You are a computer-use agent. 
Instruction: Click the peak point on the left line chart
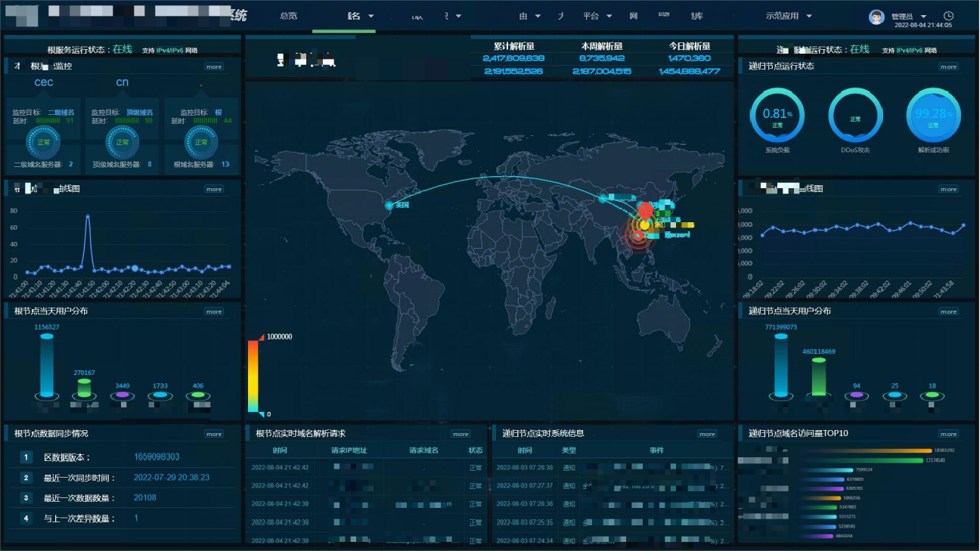88,216
